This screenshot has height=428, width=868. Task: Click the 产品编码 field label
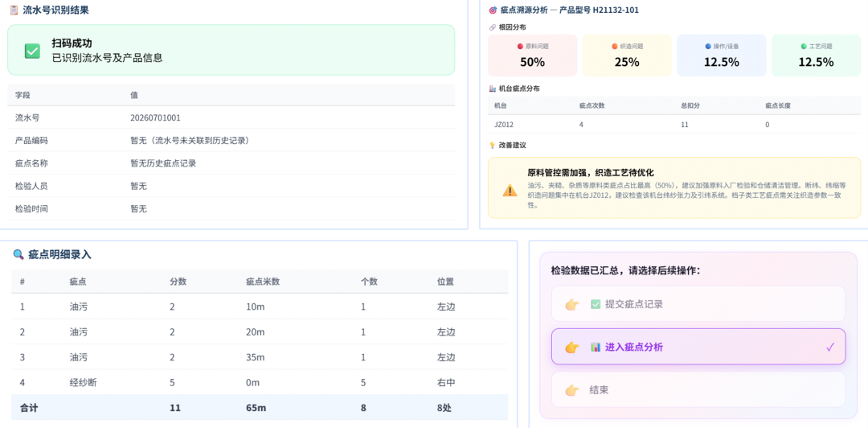(x=31, y=141)
